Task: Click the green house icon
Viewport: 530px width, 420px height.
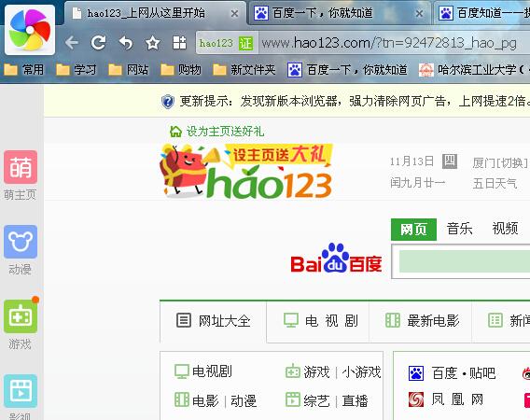Action: [175, 132]
